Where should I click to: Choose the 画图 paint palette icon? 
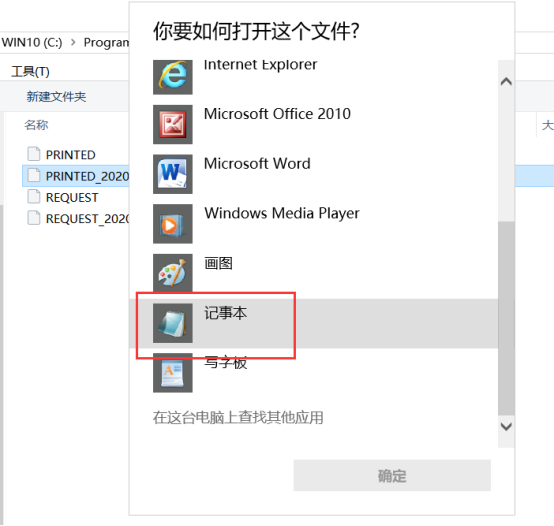point(172,273)
